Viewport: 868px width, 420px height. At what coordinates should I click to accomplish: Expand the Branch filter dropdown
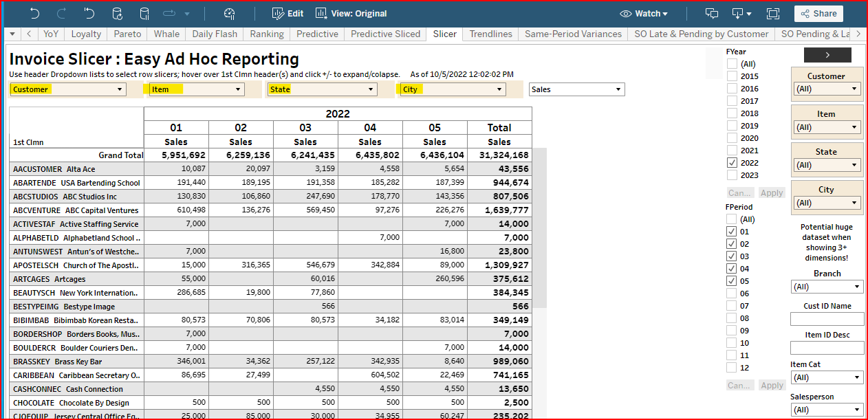coord(827,287)
